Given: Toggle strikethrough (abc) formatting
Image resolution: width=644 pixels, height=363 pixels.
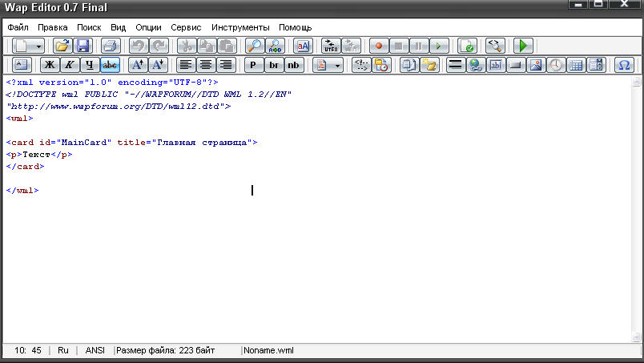Looking at the screenshot, I should [110, 65].
